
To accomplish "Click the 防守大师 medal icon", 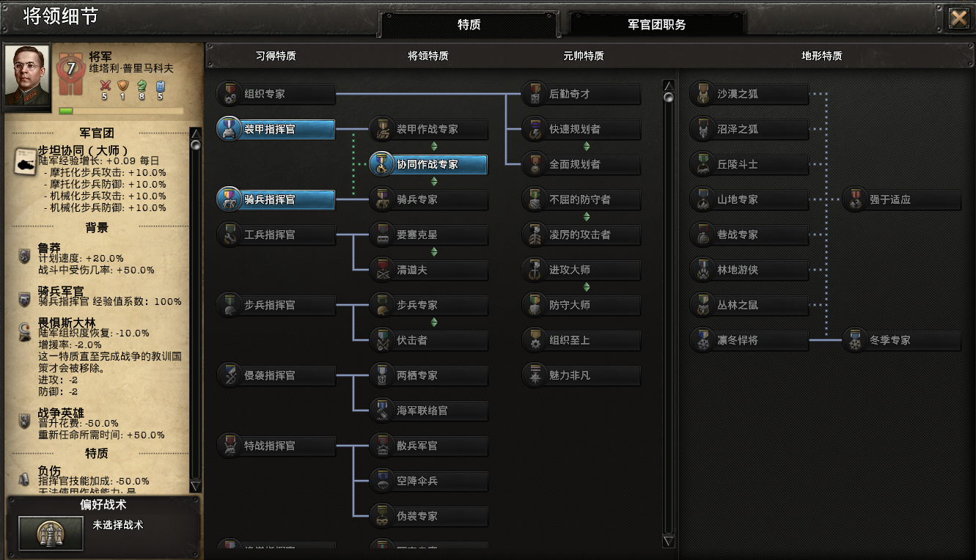I will [535, 306].
